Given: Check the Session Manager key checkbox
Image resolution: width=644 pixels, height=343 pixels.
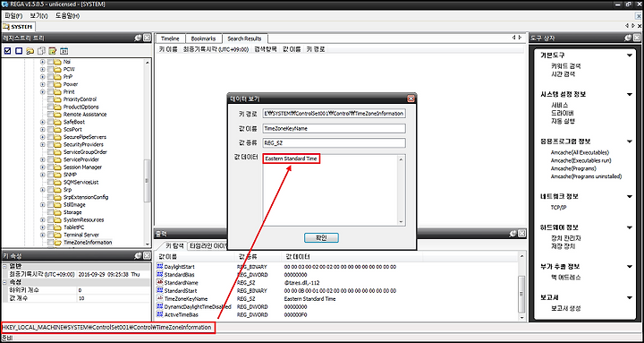Looking at the screenshot, I should (x=50, y=167).
